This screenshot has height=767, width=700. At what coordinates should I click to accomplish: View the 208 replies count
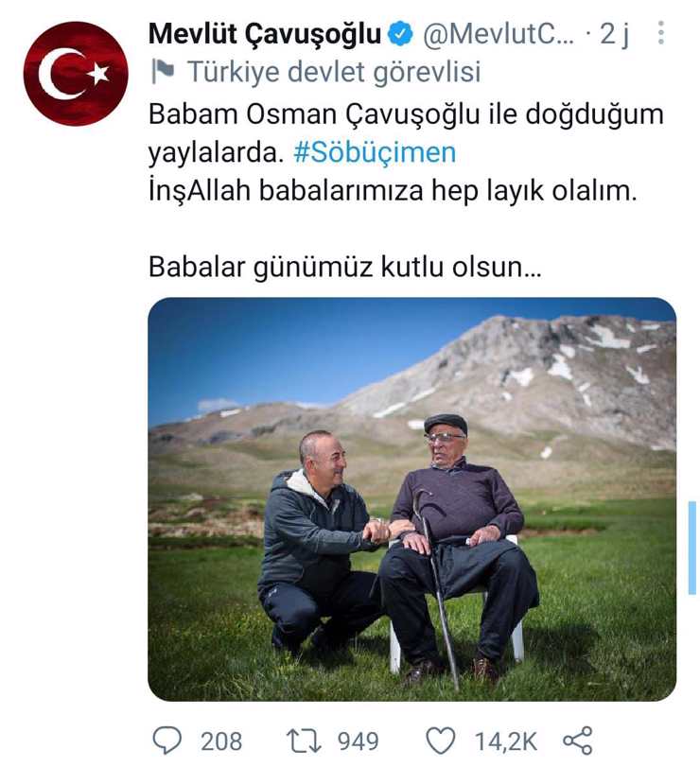(x=221, y=741)
